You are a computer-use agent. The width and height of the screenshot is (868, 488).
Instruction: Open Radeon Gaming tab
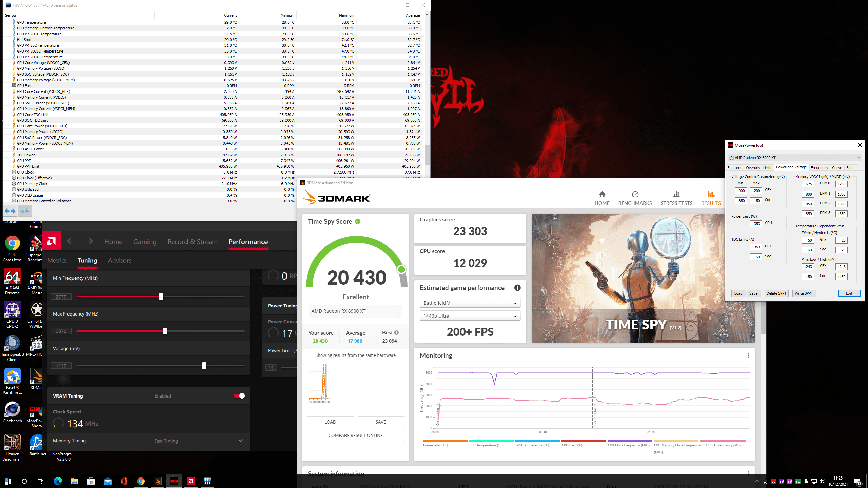click(144, 242)
